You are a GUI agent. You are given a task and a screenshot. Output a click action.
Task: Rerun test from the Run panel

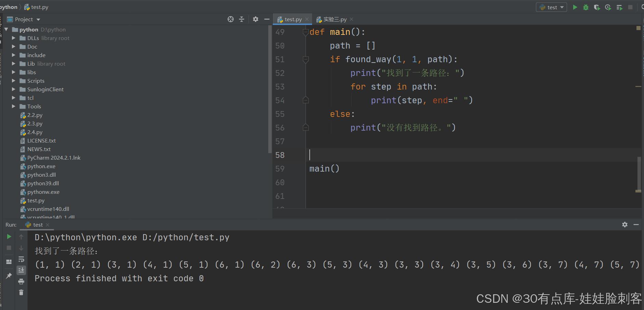(9, 237)
